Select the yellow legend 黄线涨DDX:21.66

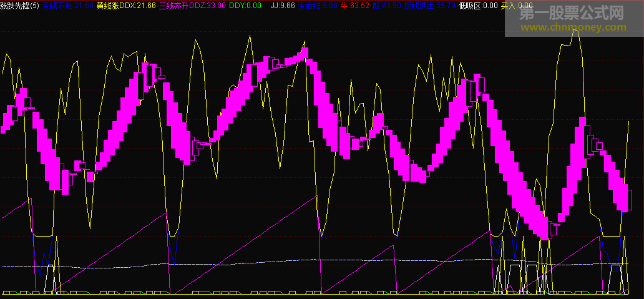[x=127, y=6]
